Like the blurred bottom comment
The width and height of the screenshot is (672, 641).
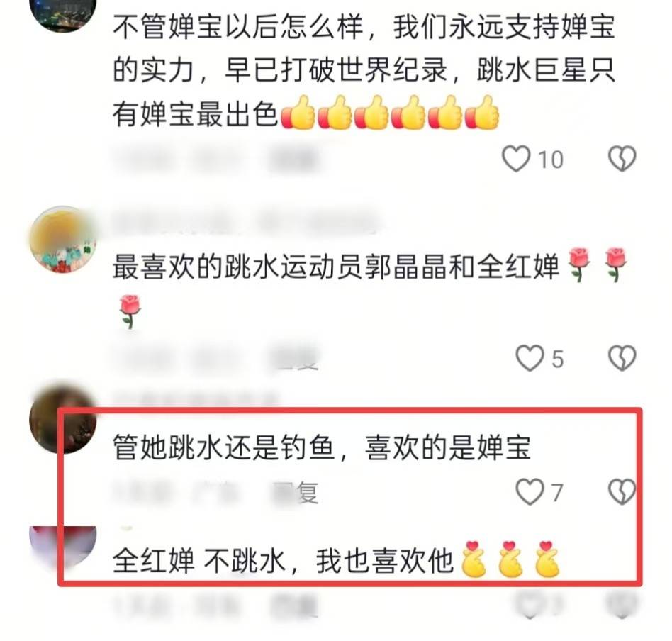[x=530, y=603]
